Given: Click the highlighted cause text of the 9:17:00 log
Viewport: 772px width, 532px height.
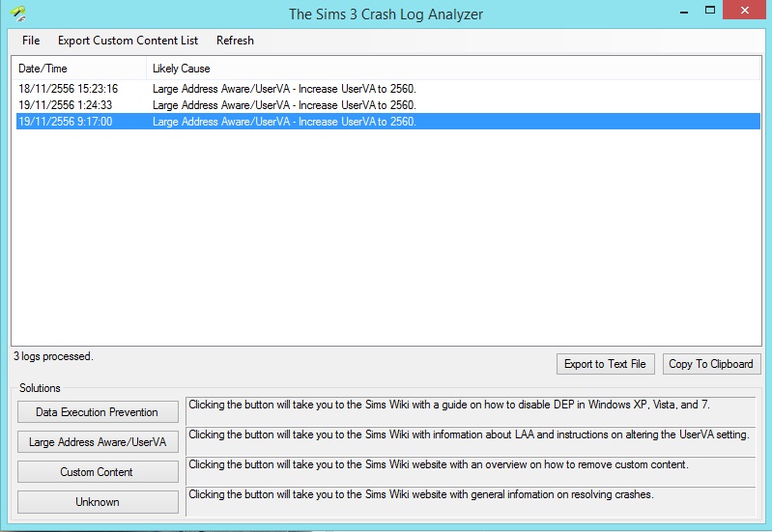Looking at the screenshot, I should [x=284, y=122].
